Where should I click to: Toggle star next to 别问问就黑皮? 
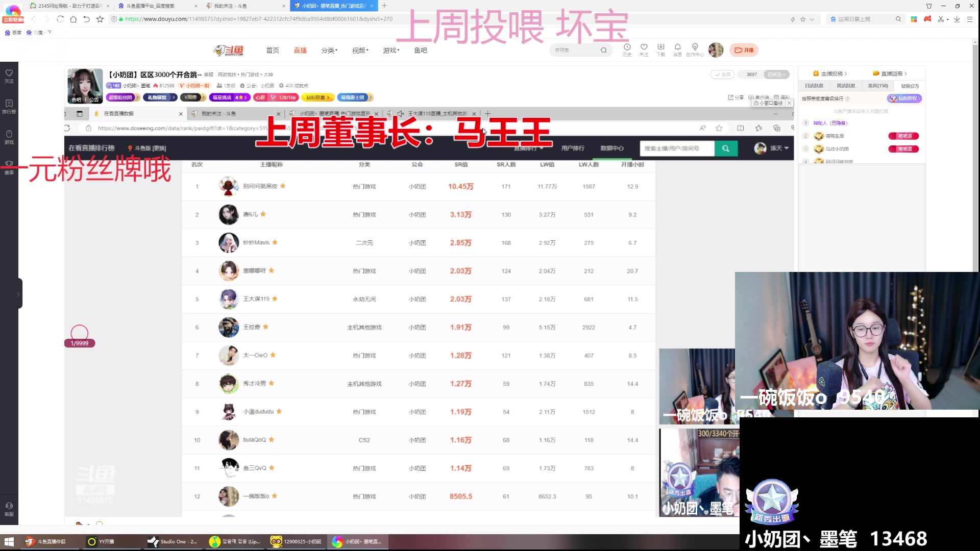point(283,186)
